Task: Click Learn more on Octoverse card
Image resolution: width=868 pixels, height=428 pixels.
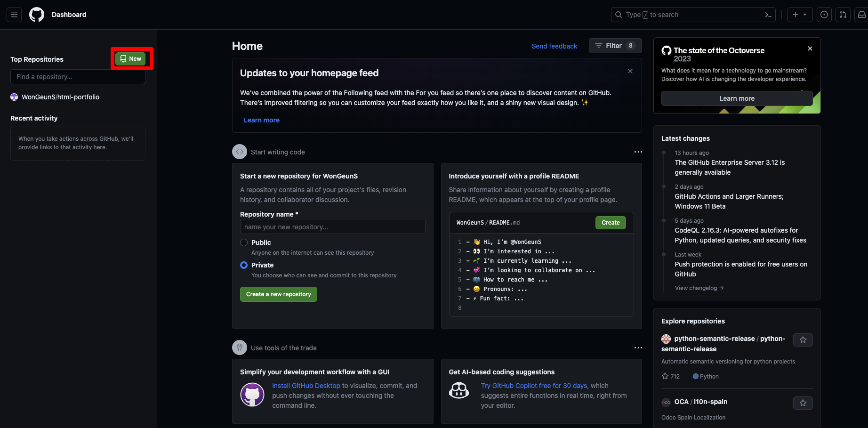Action: (737, 98)
